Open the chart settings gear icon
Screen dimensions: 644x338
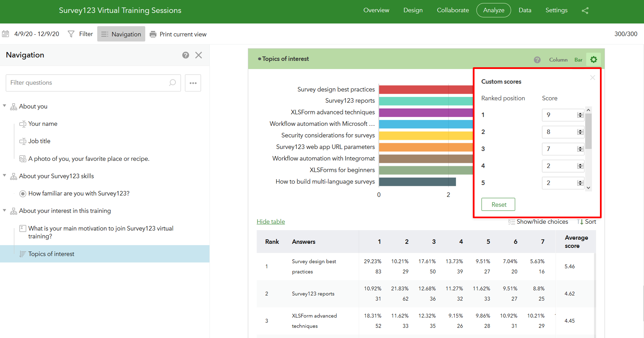click(594, 59)
